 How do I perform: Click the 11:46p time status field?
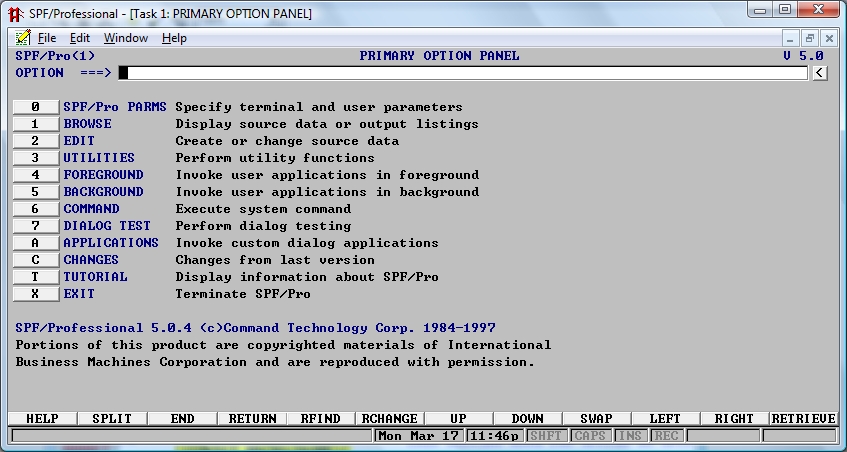tap(494, 435)
